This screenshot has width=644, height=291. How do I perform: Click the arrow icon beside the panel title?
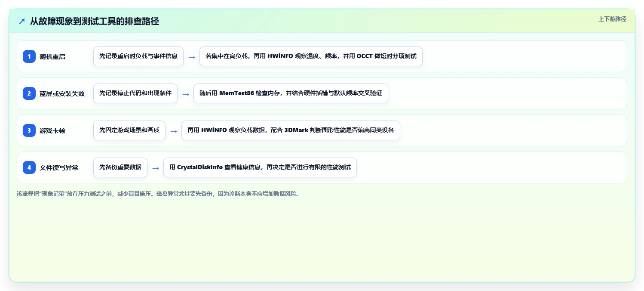22,21
